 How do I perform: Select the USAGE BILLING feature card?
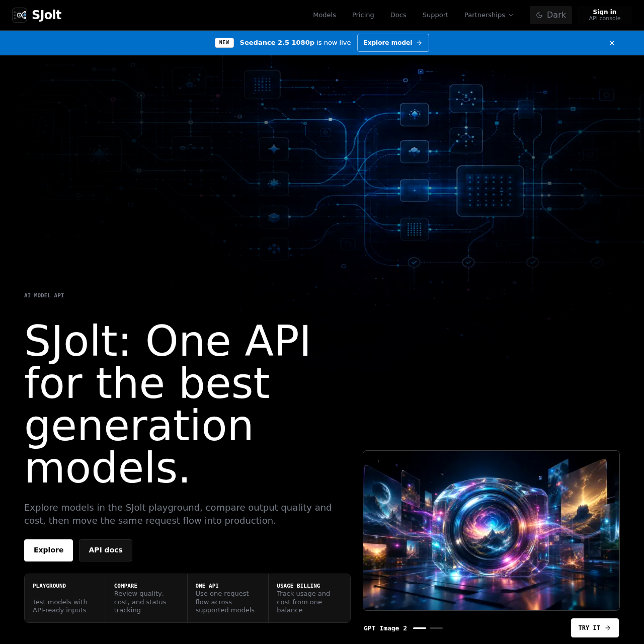[x=309, y=598]
